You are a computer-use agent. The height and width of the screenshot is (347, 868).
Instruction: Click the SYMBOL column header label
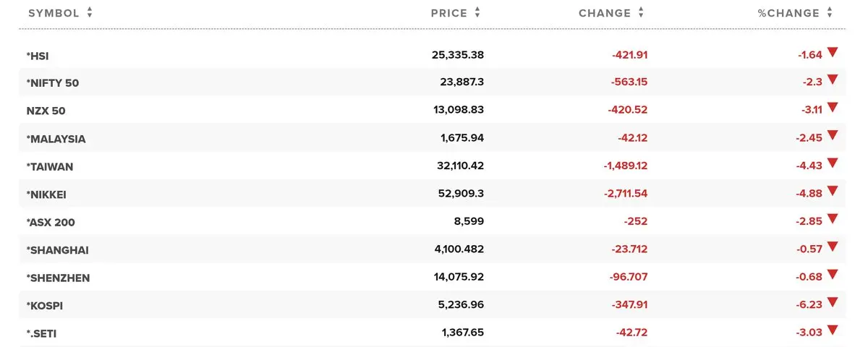(x=54, y=13)
